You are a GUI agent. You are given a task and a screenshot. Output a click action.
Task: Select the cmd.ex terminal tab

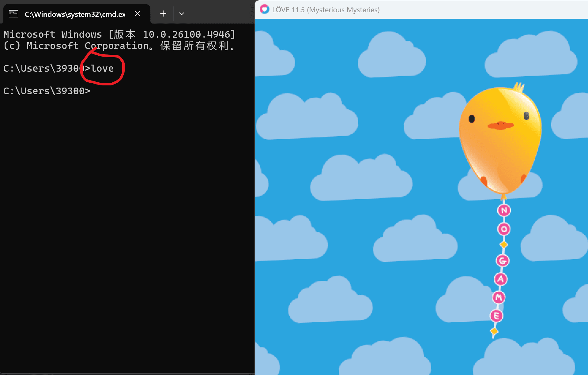(x=75, y=13)
